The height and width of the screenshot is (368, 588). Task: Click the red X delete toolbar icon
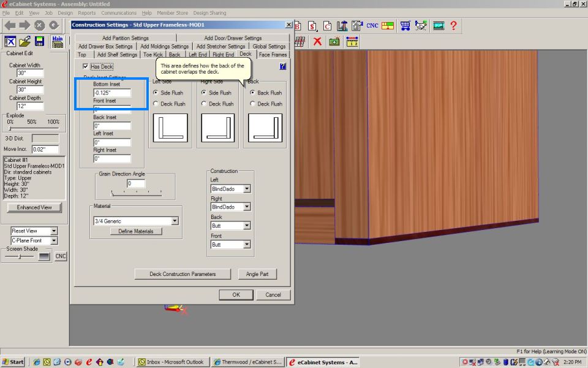tap(317, 41)
